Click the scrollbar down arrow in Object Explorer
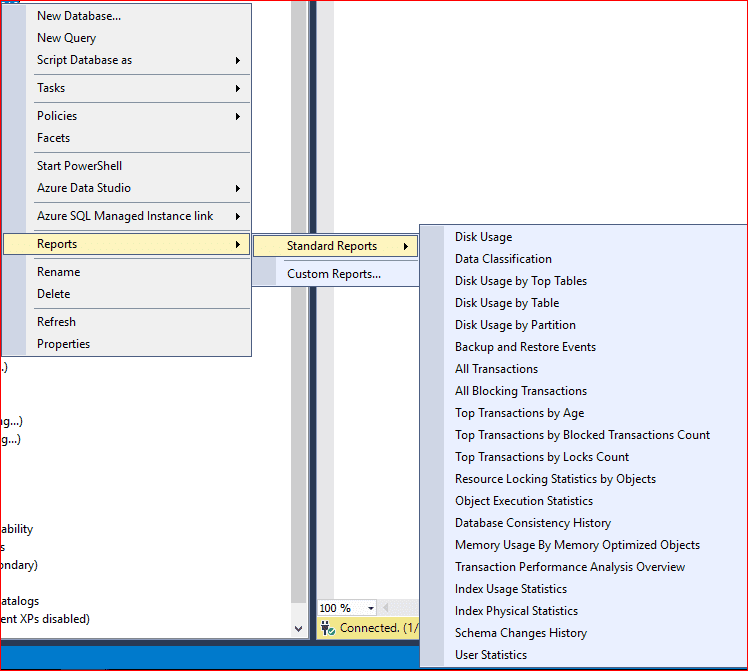The width and height of the screenshot is (748, 671). coord(298,629)
